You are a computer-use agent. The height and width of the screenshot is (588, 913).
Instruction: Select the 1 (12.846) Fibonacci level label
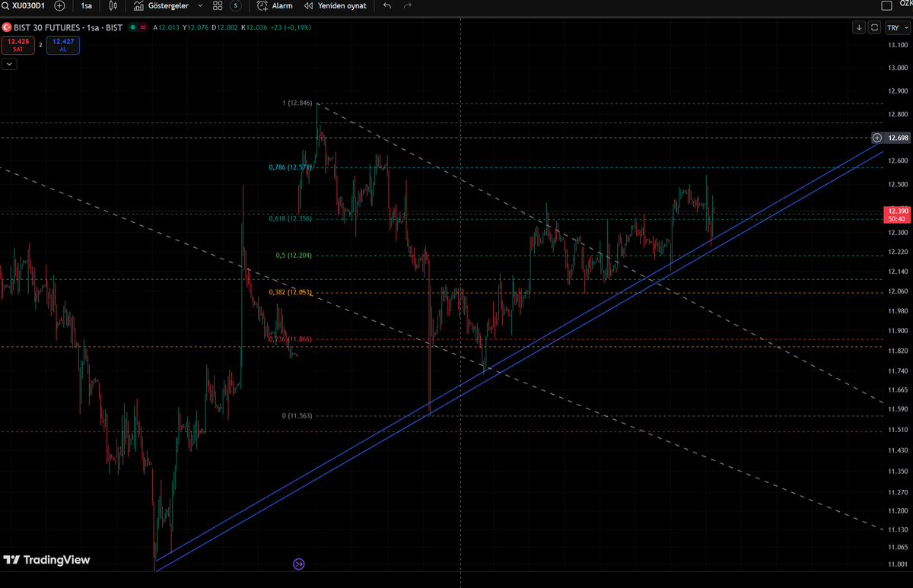tap(297, 103)
